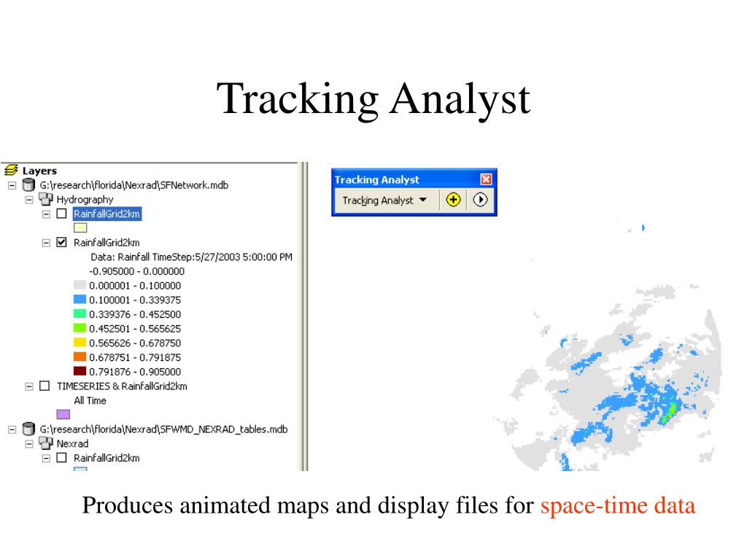Click the teal green 0.339376 - 0.452500 swatch

pos(80,314)
